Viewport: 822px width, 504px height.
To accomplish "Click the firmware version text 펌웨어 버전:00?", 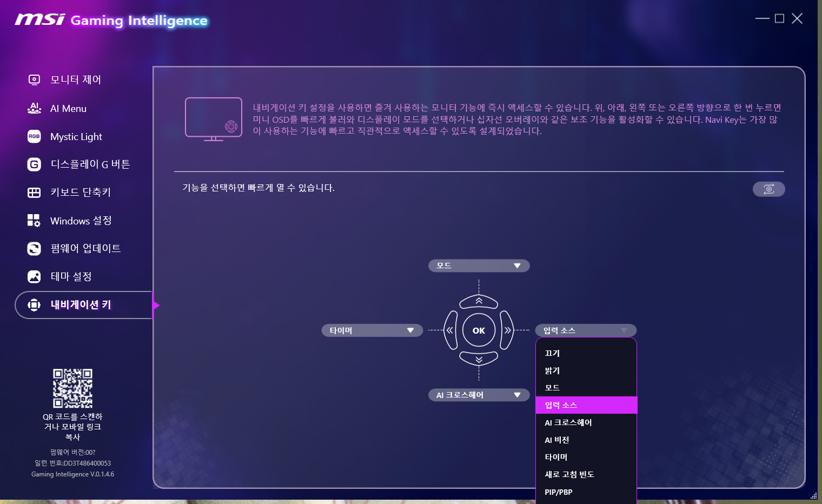I will [72, 452].
